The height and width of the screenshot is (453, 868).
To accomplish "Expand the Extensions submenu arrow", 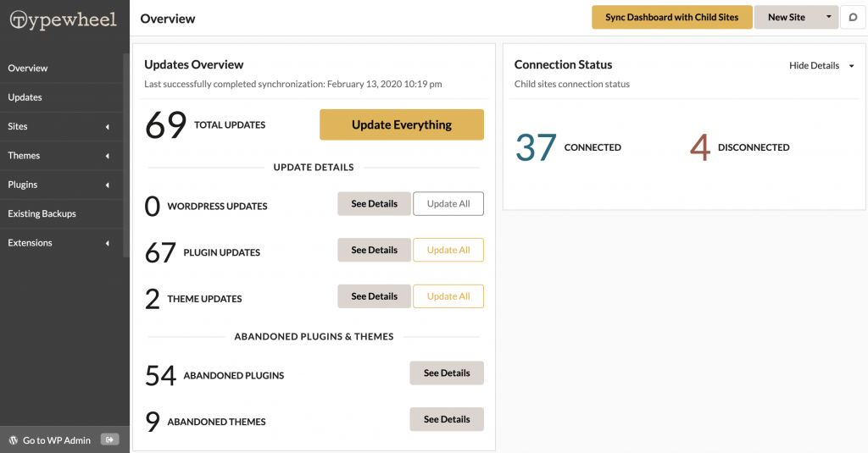I will click(x=108, y=243).
